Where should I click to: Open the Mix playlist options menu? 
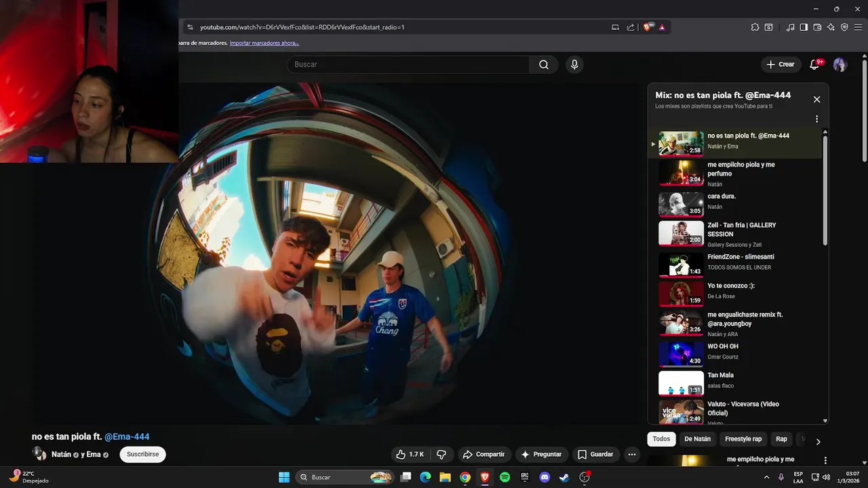[816, 119]
